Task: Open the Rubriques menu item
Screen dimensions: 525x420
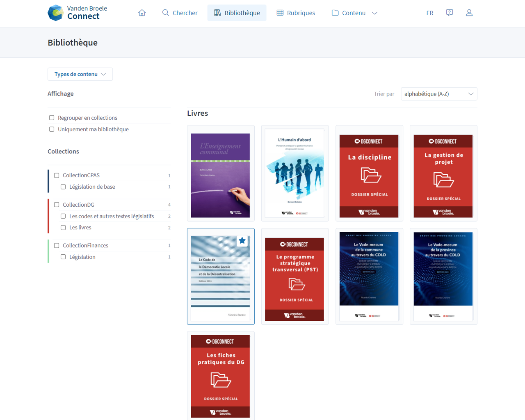Action: pos(296,13)
